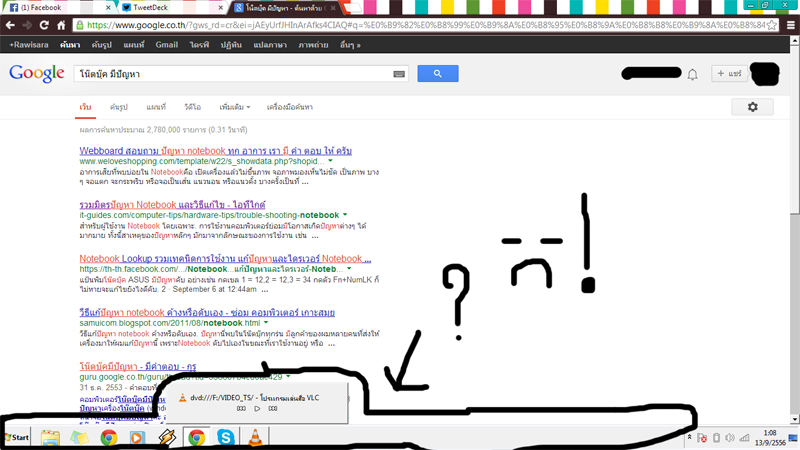Go back with Chrome's back arrow
This screenshot has height=450, width=800.
click(10, 25)
